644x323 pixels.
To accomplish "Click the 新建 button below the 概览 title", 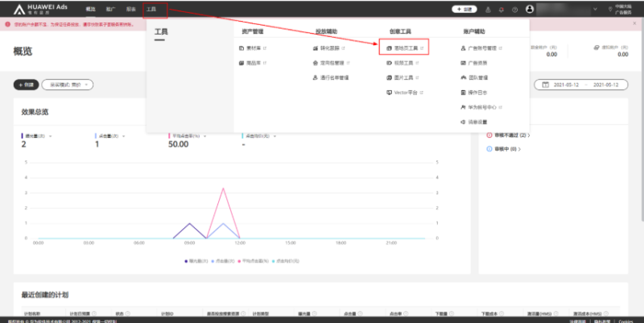I will point(25,85).
